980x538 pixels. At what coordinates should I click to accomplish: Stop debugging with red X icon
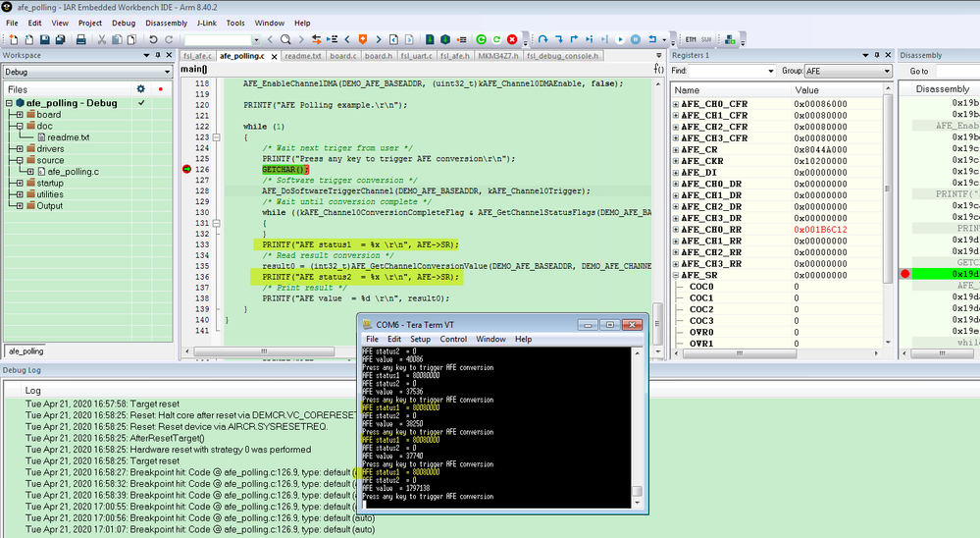512,39
